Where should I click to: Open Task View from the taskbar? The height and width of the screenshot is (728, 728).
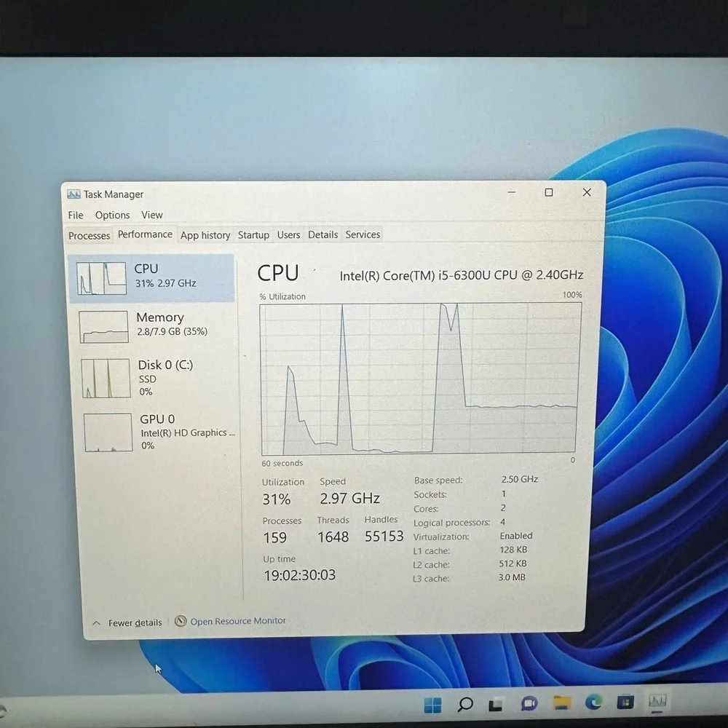tap(496, 705)
